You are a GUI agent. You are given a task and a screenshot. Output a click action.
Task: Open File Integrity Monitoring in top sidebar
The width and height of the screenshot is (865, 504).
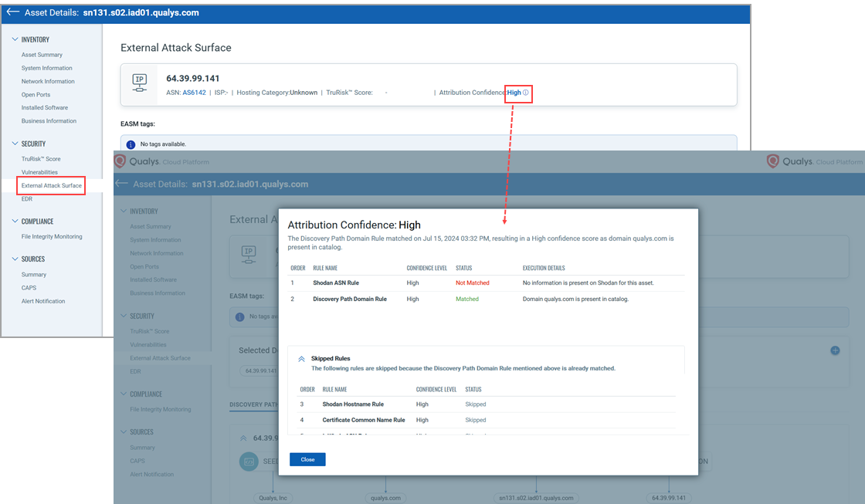coord(52,236)
